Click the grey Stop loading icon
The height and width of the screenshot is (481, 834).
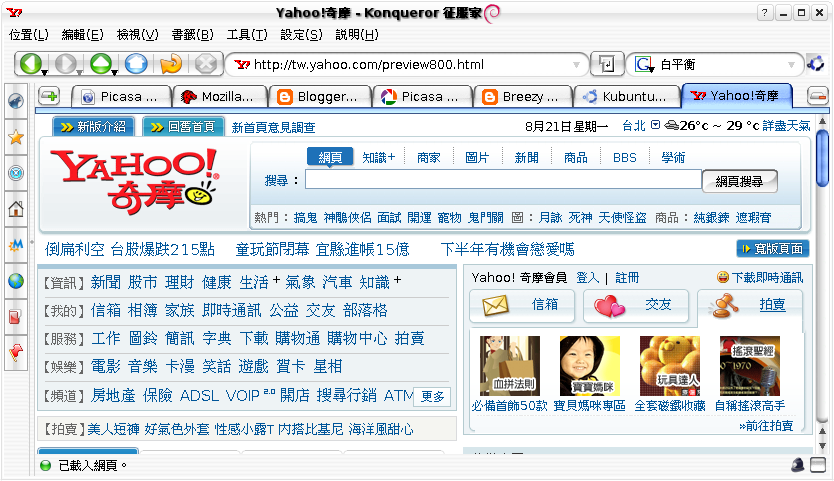click(205, 64)
